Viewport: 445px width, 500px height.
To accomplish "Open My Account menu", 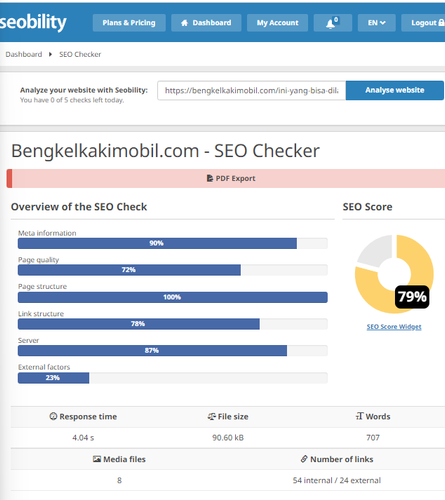I will (x=277, y=23).
